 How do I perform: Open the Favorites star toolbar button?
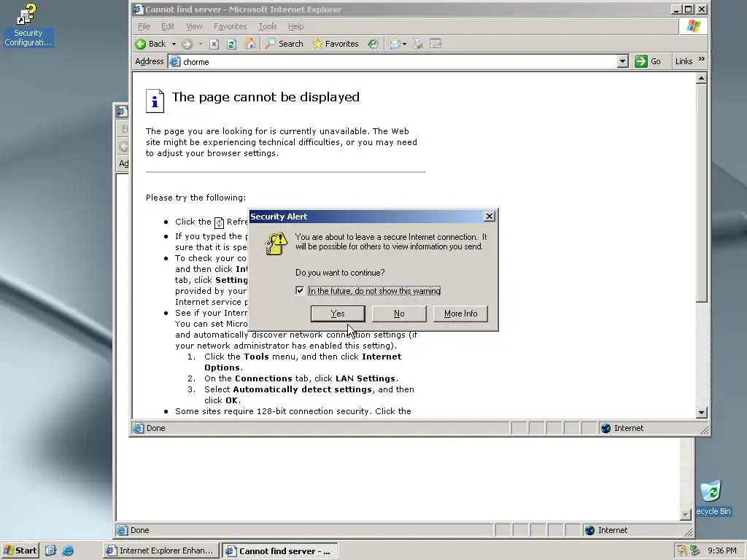click(x=336, y=44)
